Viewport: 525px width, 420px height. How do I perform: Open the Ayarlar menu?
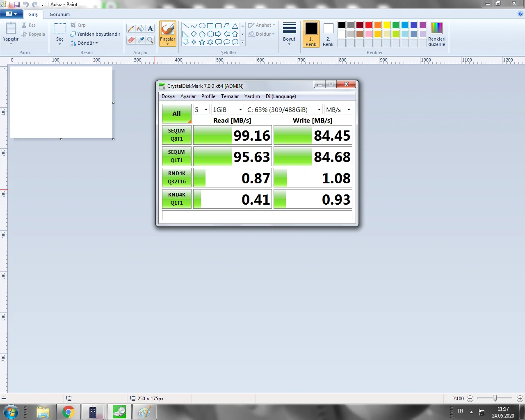click(x=188, y=96)
